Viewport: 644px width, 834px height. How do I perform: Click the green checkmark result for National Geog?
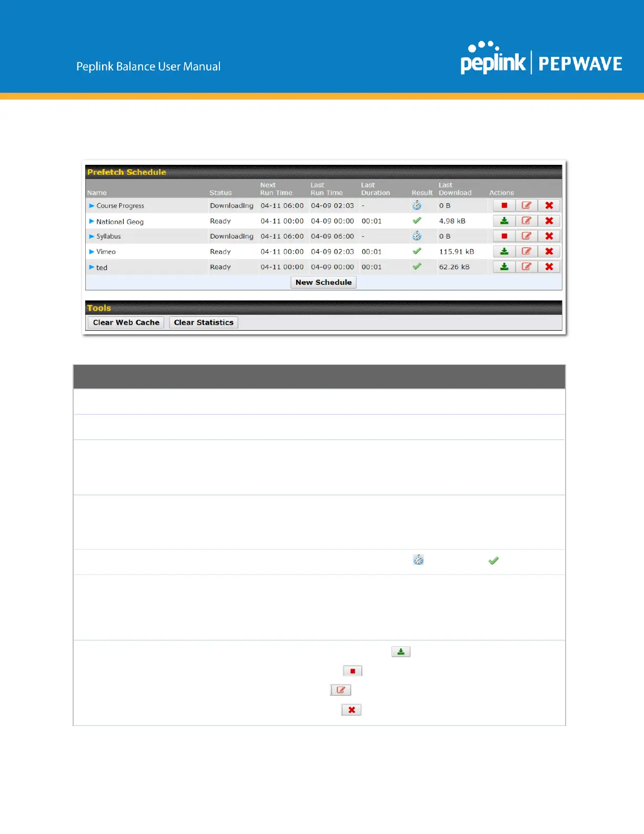click(x=417, y=221)
